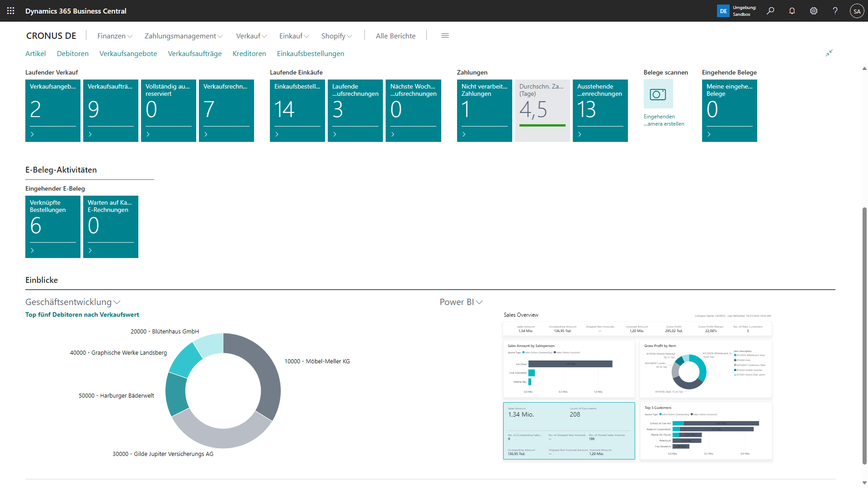
Task: Open the hamburger more-options icon beside Alle Berichte
Action: pyautogui.click(x=445, y=35)
